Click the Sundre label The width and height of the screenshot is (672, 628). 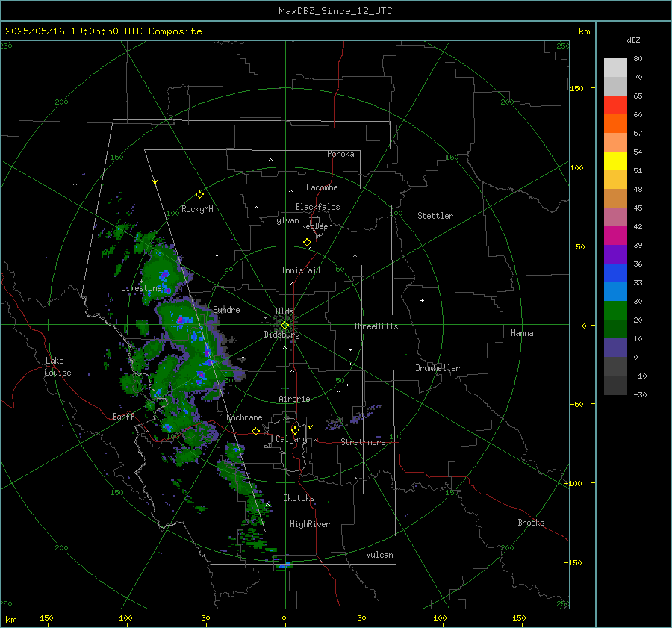(226, 309)
